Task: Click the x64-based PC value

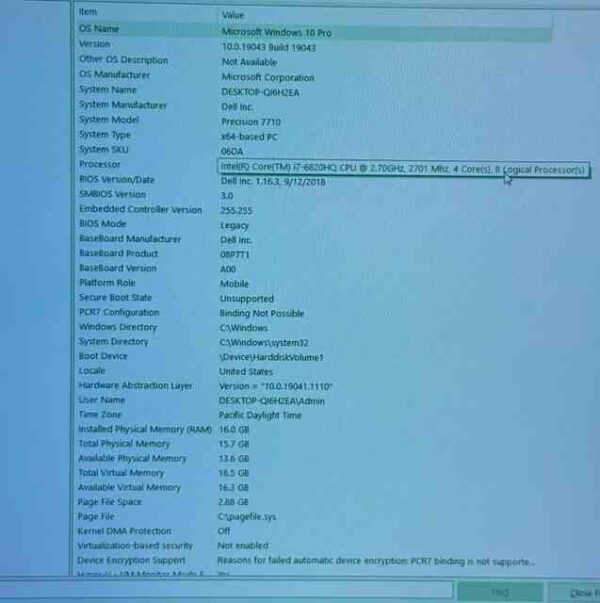Action: click(249, 137)
